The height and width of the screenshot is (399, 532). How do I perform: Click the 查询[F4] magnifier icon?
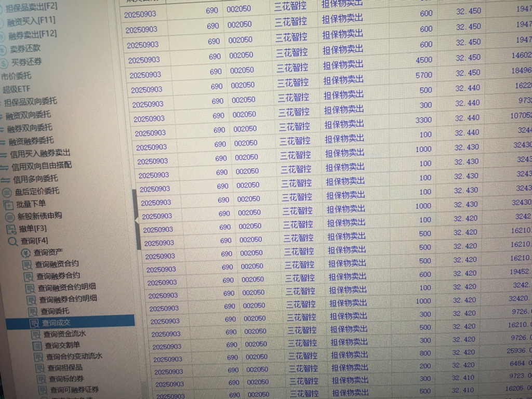[13, 242]
